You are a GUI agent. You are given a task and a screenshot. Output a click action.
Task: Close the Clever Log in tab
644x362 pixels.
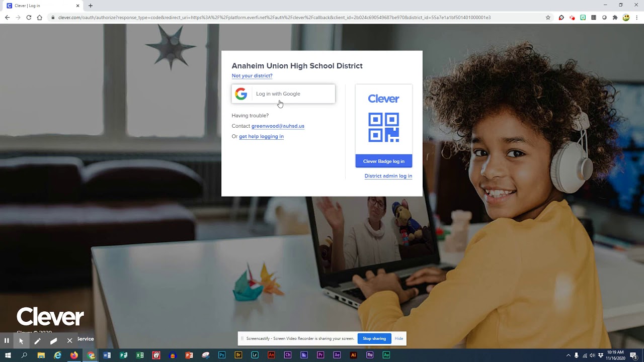click(78, 6)
